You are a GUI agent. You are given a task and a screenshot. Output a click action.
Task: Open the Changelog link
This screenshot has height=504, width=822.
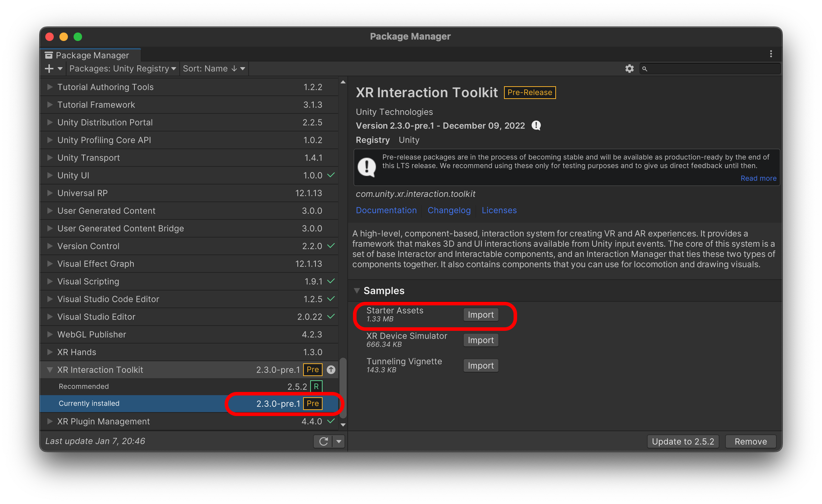tap(449, 210)
